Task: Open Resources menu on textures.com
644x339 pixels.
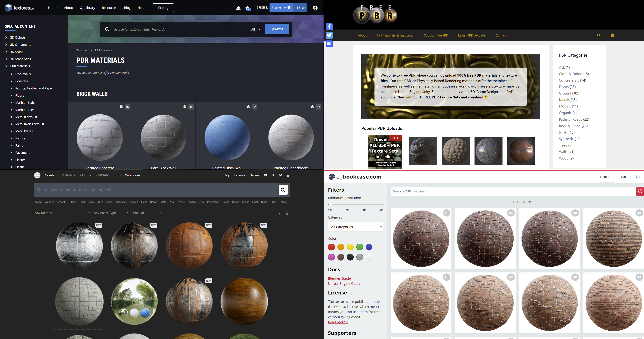Action: [110, 8]
